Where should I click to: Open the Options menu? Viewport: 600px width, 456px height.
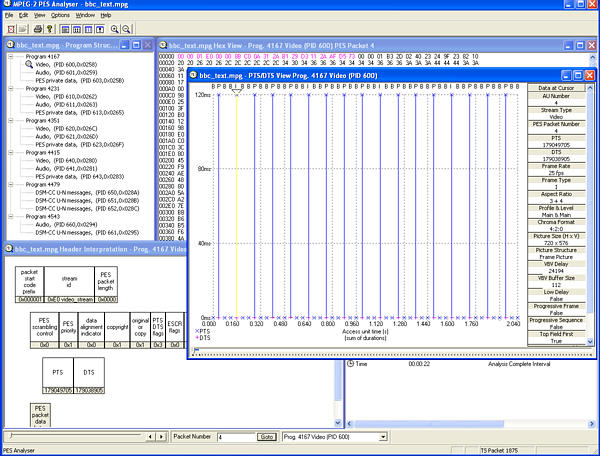(60, 15)
